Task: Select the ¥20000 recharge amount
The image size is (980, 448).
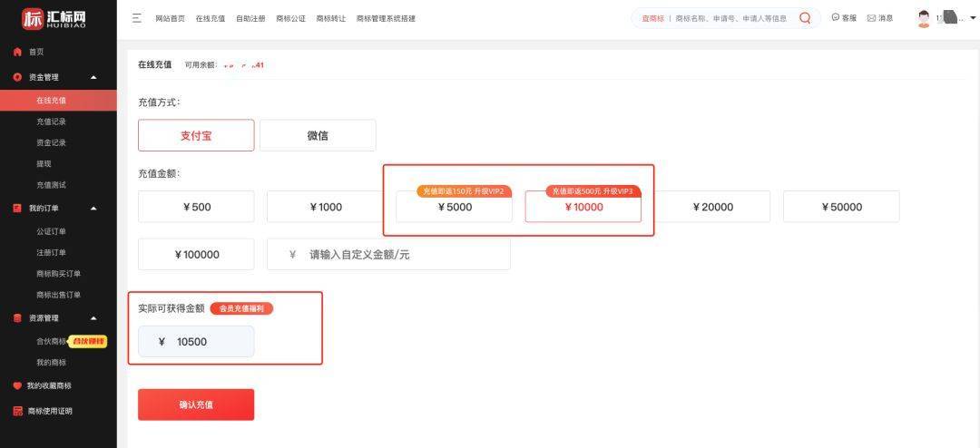Action: tap(712, 207)
